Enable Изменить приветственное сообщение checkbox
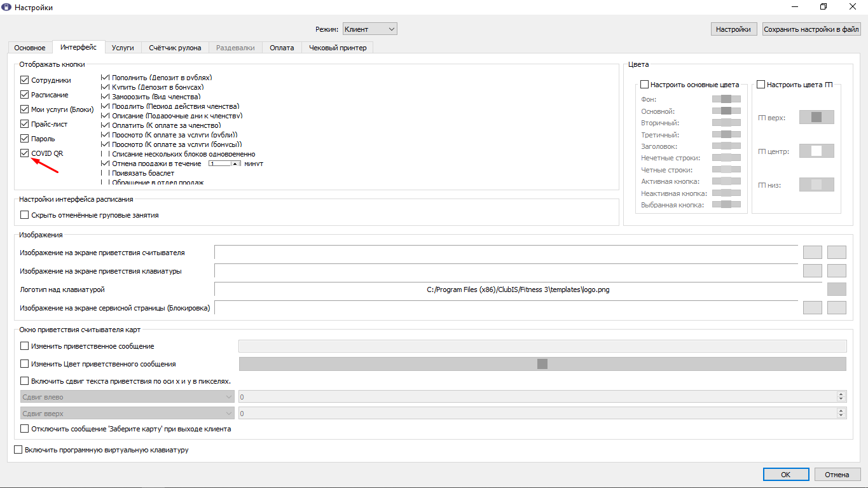This screenshot has height=488, width=868. click(25, 346)
